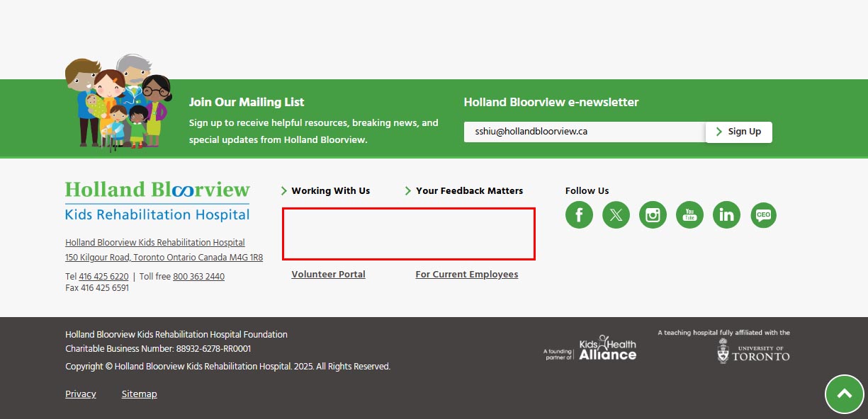
Task: Click the scroll-to-top arrow button
Action: 845,394
